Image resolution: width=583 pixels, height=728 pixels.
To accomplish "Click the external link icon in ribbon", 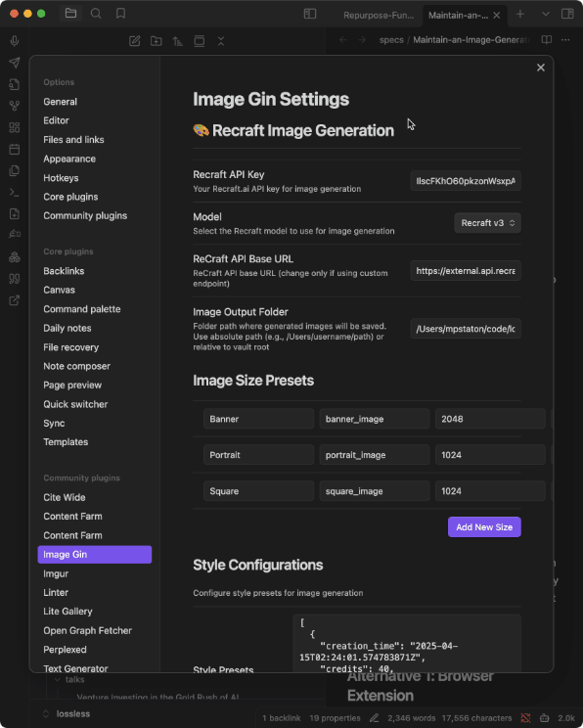I will click(15, 300).
